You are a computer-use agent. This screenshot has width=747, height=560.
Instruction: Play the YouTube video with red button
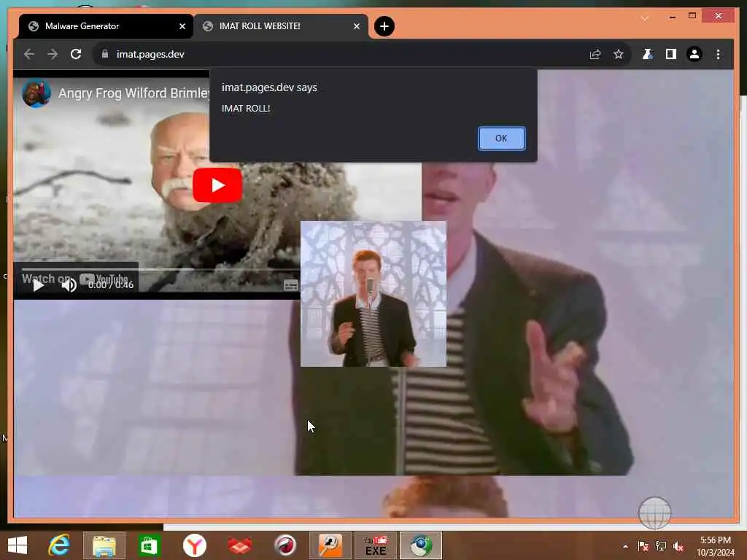coord(217,185)
